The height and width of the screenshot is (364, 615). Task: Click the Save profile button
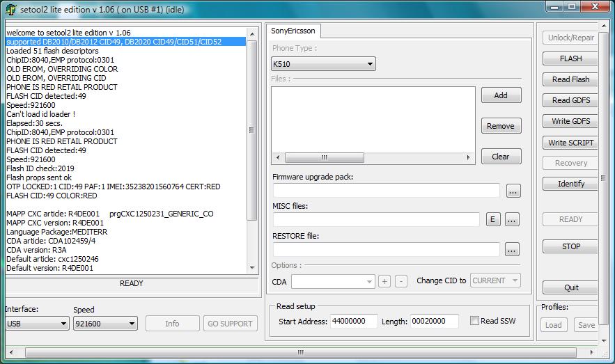coord(586,325)
